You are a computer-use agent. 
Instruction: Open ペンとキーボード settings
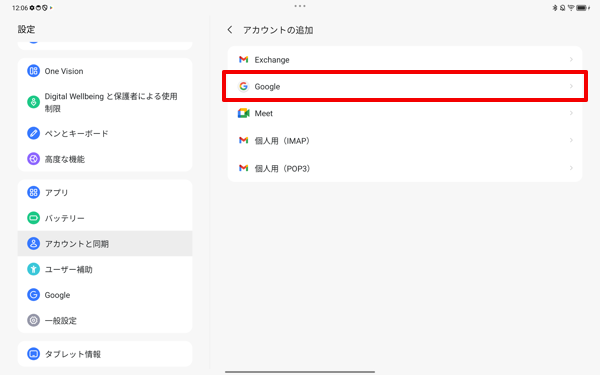pyautogui.click(x=105, y=133)
